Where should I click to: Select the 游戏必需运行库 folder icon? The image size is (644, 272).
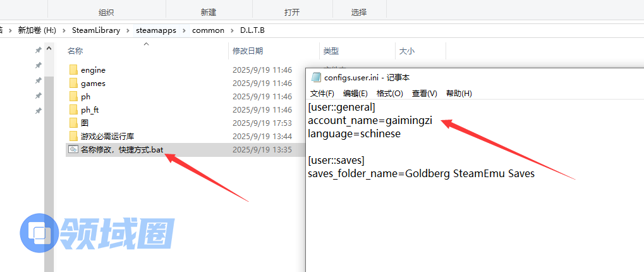(73, 136)
